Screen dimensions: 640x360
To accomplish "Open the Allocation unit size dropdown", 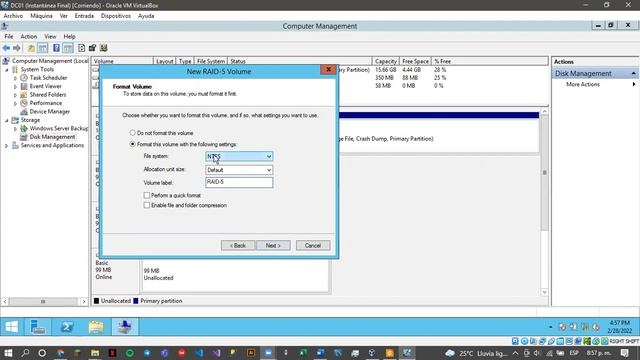I will coord(239,170).
